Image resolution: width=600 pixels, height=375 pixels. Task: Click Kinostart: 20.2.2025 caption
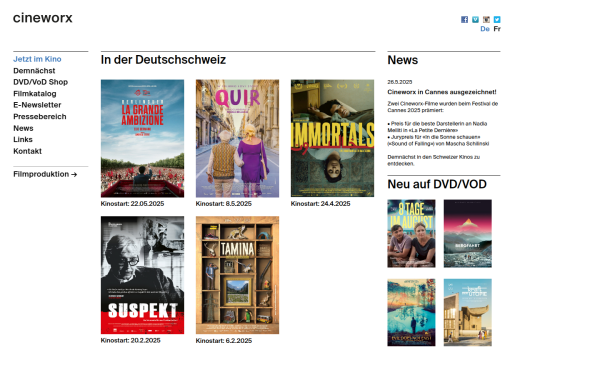[x=130, y=340]
